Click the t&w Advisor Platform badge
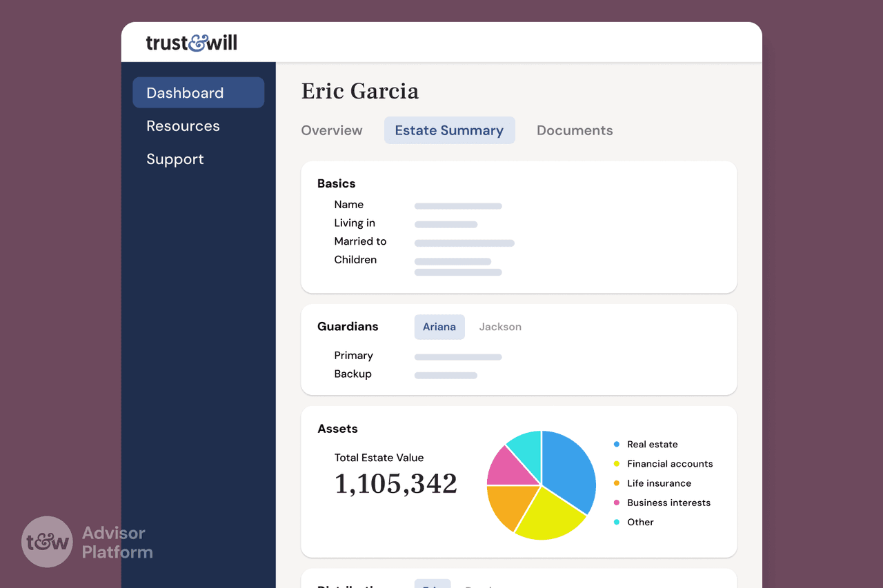The height and width of the screenshot is (588, 883). point(86,542)
